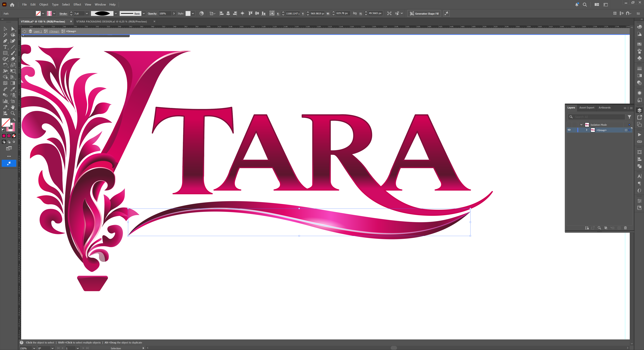
Task: Click Layer 1 in isolation breadcrumb
Action: [38, 31]
